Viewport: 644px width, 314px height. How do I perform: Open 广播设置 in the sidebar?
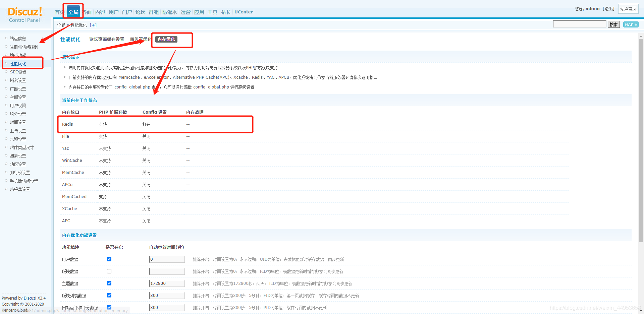pos(18,89)
